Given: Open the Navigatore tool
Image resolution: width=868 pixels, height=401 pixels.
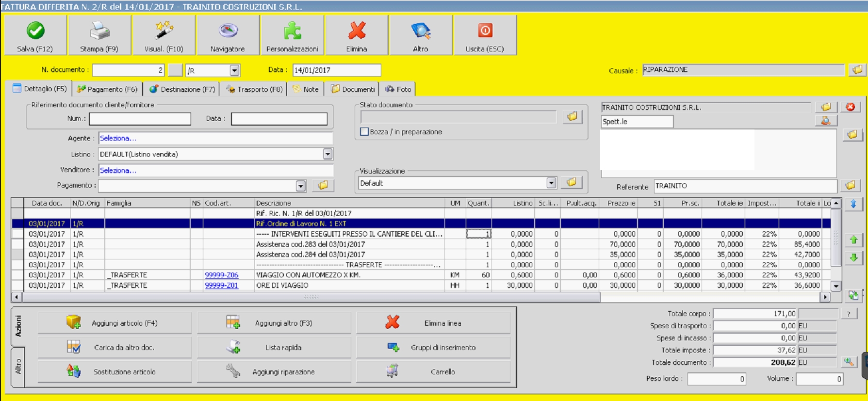Looking at the screenshot, I should pos(228,35).
